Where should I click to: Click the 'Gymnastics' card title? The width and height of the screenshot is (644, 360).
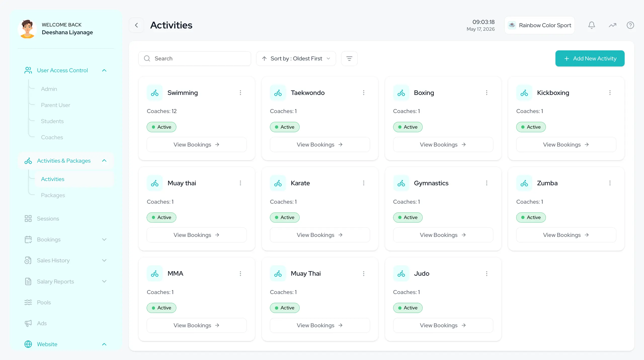[431, 183]
